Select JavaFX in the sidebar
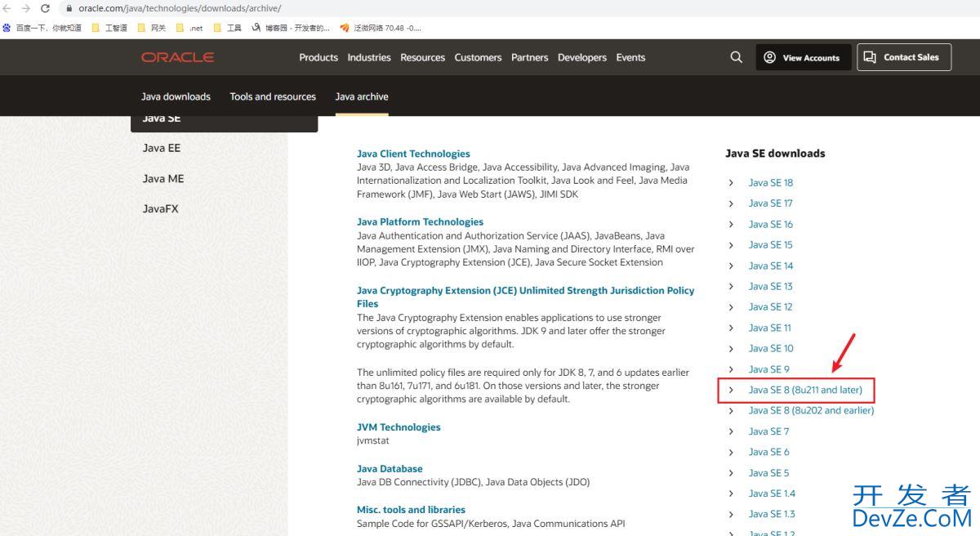Screen dimensions: 980x536 coord(160,208)
